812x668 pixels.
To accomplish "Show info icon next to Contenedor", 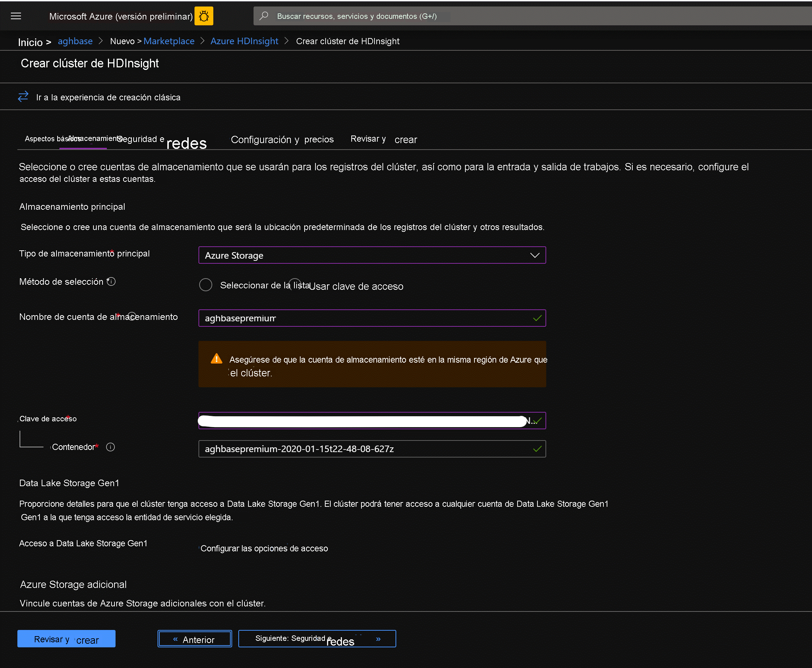I will tap(110, 447).
